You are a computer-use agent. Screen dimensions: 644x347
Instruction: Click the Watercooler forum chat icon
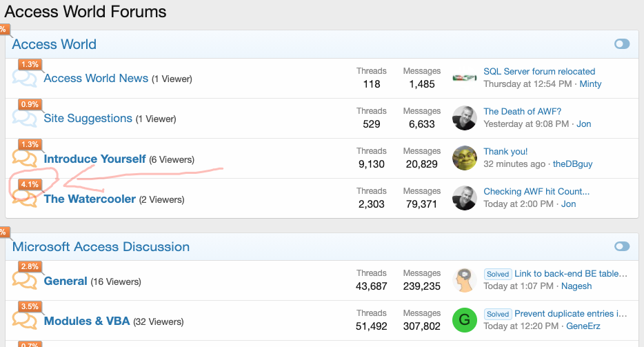25,200
